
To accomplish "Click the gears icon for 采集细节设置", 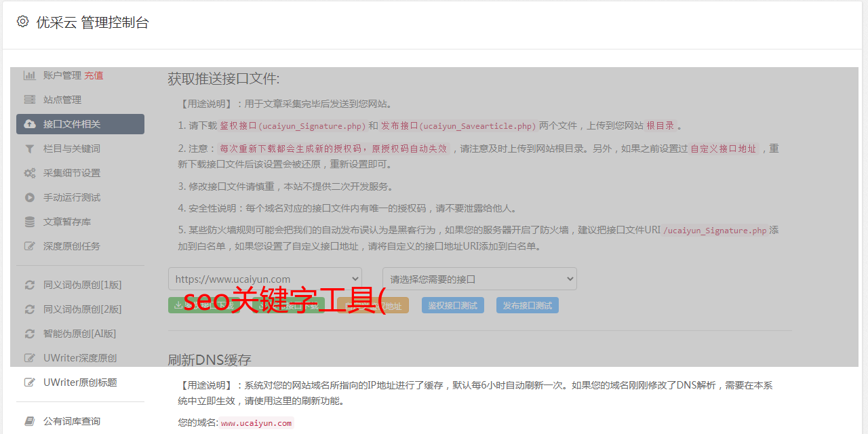I will 30,173.
